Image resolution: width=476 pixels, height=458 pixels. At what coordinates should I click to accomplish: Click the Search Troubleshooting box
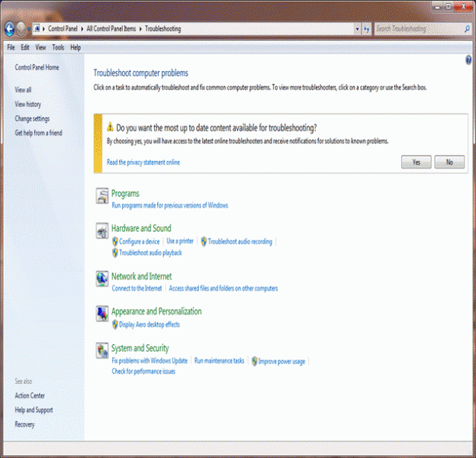(x=419, y=29)
